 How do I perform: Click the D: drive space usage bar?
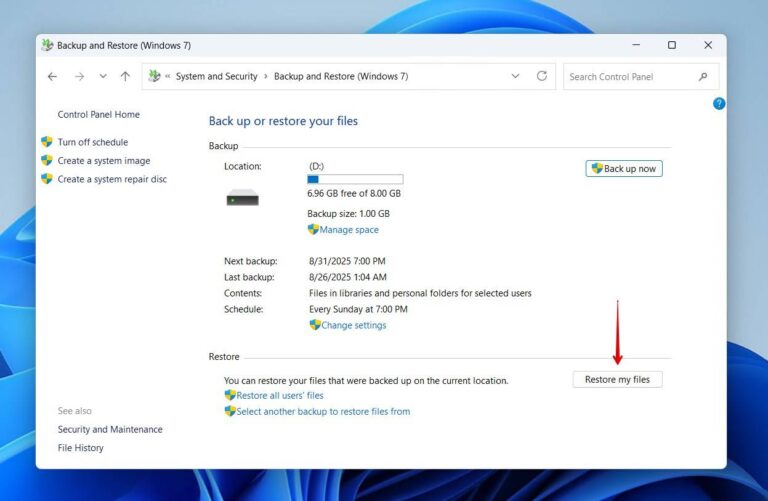(355, 179)
